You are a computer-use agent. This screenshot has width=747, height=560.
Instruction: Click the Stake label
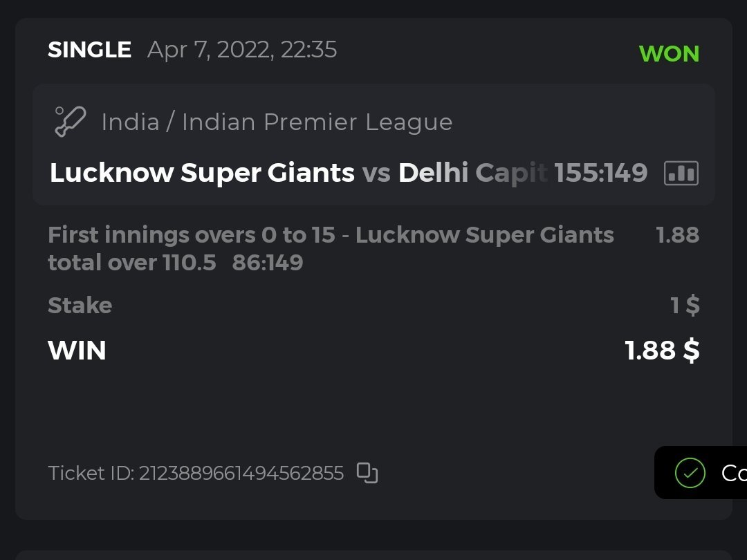[80, 306]
